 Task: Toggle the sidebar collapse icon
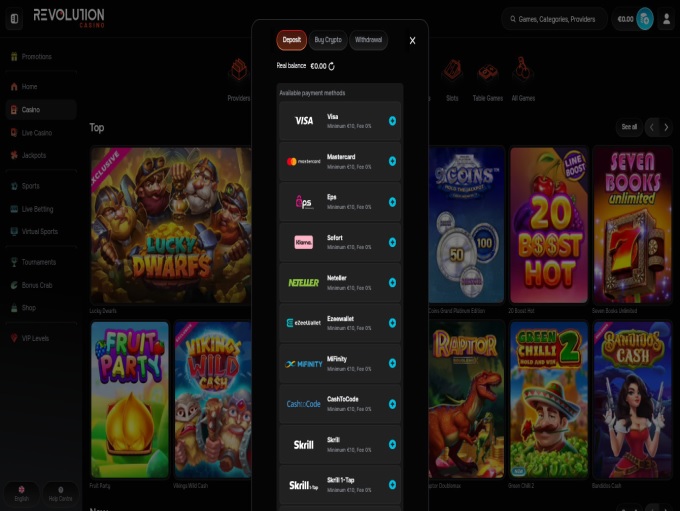(x=14, y=18)
